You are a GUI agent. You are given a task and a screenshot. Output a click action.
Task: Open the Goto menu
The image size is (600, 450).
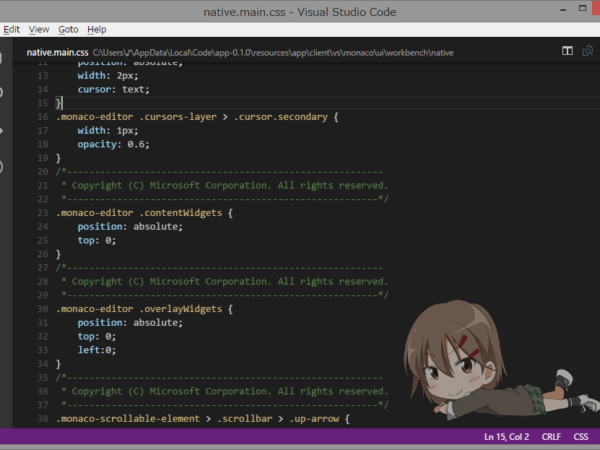68,29
